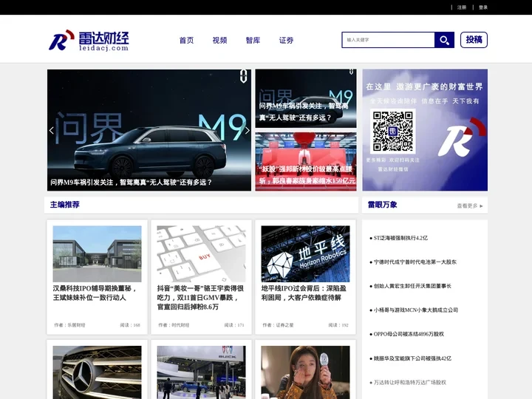Click the 阅读：171 read count

click(x=234, y=325)
